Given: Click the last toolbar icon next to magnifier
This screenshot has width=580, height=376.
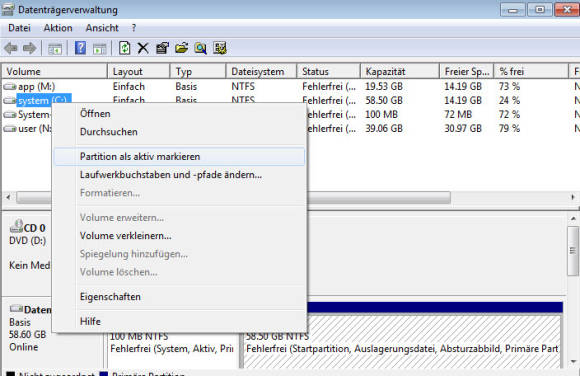Looking at the screenshot, I should pos(220,48).
